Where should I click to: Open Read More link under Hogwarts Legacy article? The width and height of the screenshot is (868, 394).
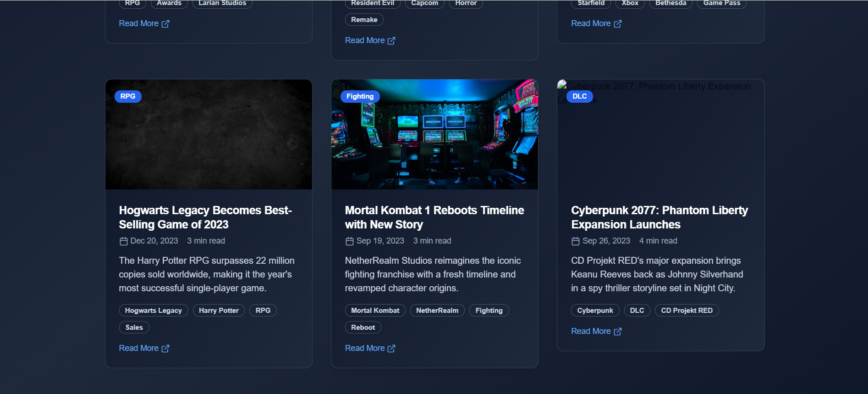click(x=144, y=348)
